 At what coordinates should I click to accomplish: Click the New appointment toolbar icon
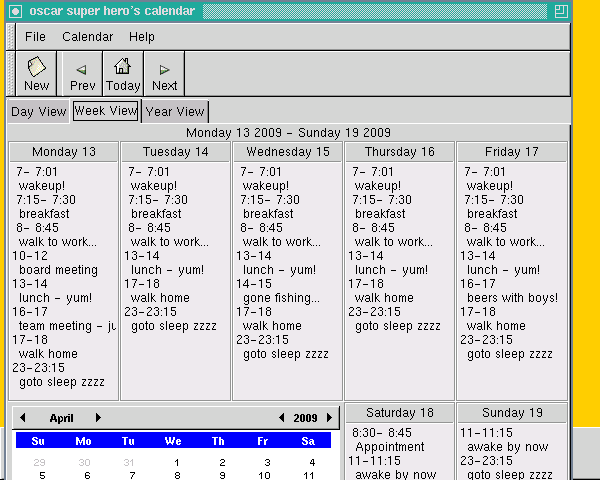(36, 74)
